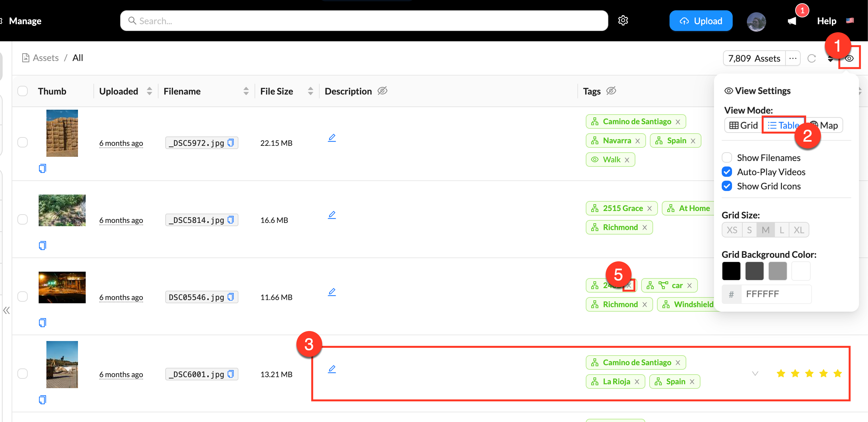The image size is (868, 422).
Task: Select the black grid background color
Action: click(x=731, y=271)
